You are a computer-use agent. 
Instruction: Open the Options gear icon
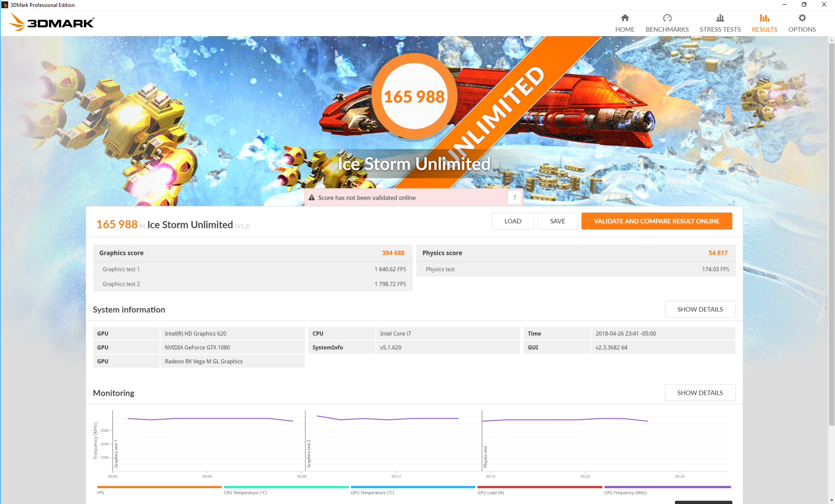[x=802, y=18]
